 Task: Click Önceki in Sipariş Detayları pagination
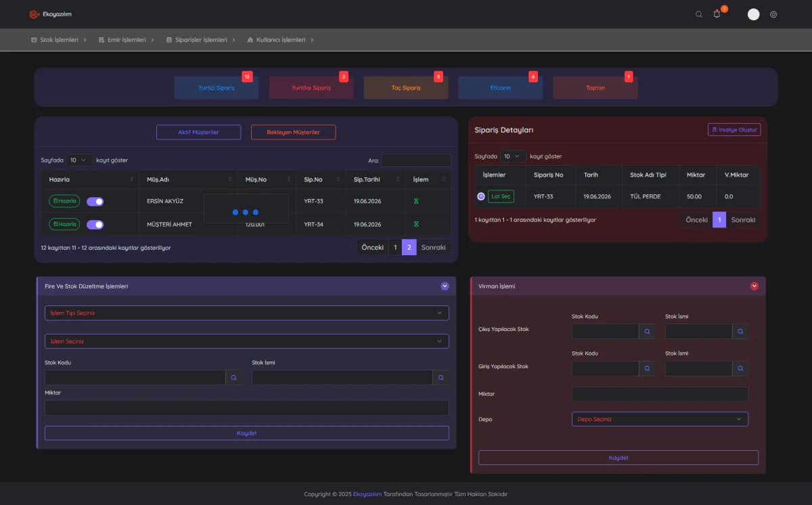[697, 220]
